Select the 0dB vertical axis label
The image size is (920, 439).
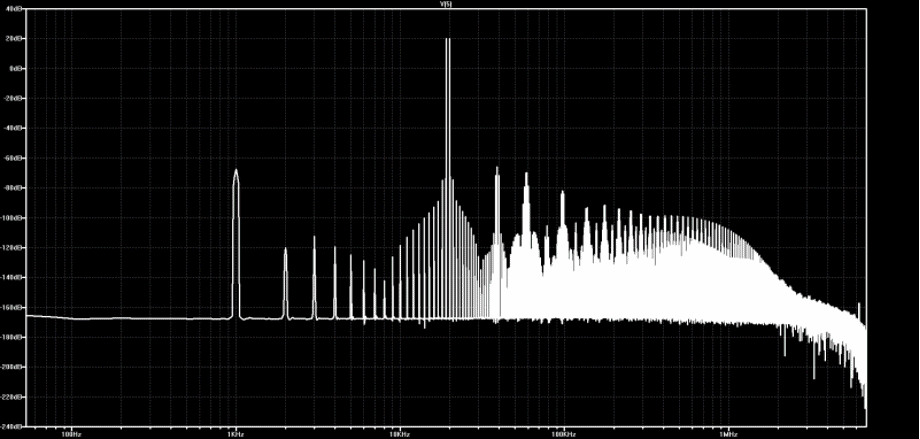[16, 69]
